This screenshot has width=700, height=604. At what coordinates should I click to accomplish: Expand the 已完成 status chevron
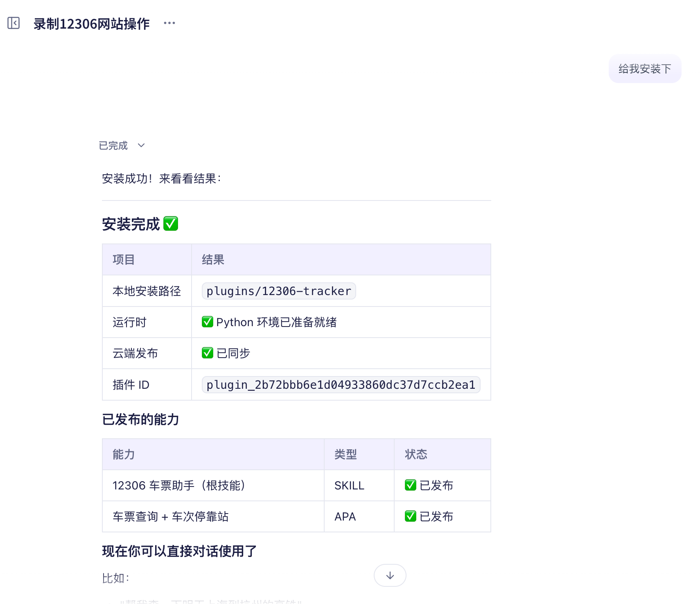pos(141,146)
